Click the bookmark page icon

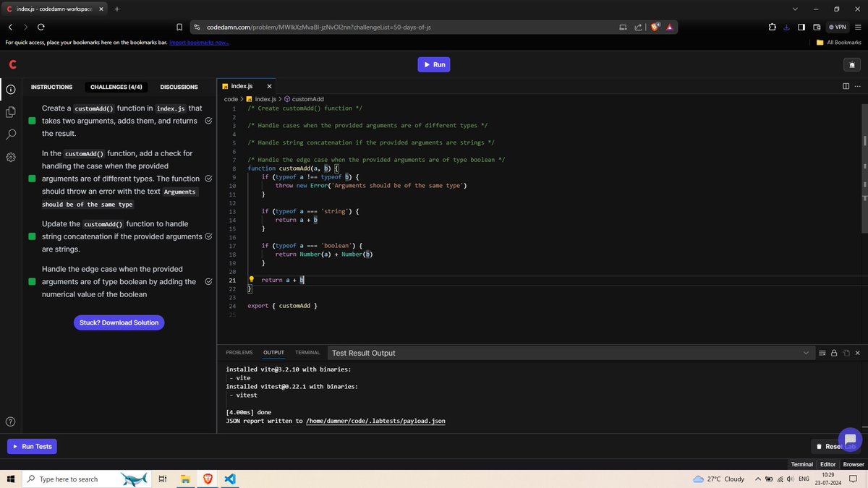(x=179, y=27)
